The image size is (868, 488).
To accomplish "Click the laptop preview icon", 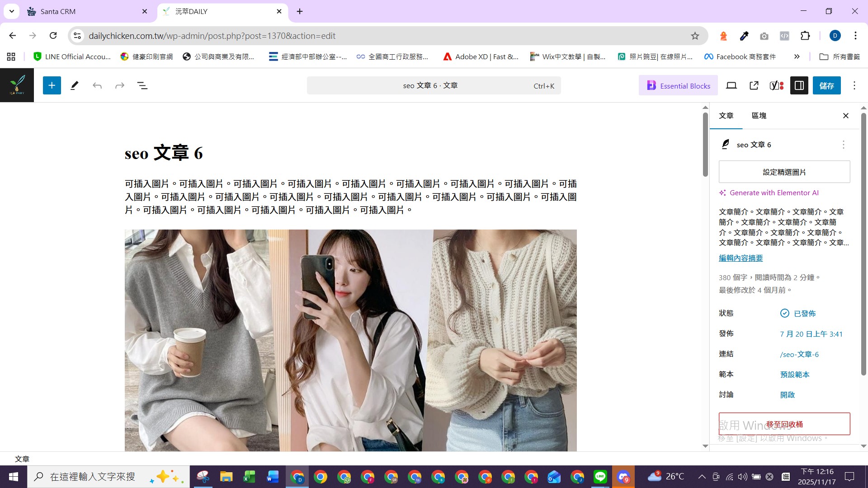I will pyautogui.click(x=731, y=85).
